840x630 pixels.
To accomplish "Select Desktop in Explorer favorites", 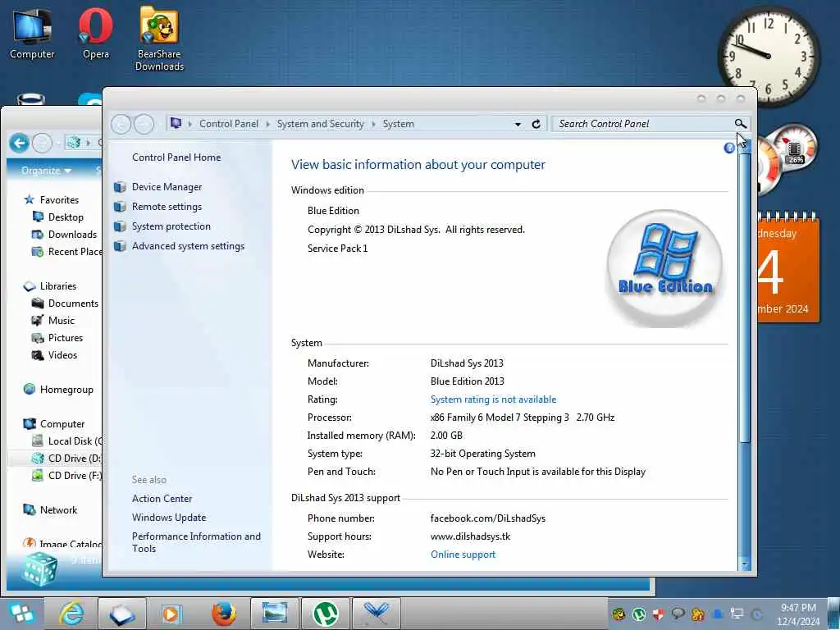I will coord(66,217).
